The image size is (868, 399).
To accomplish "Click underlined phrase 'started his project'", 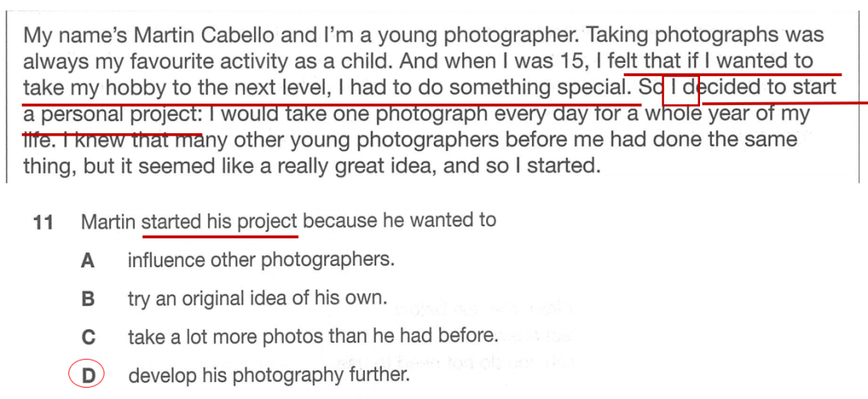I will coord(219,222).
